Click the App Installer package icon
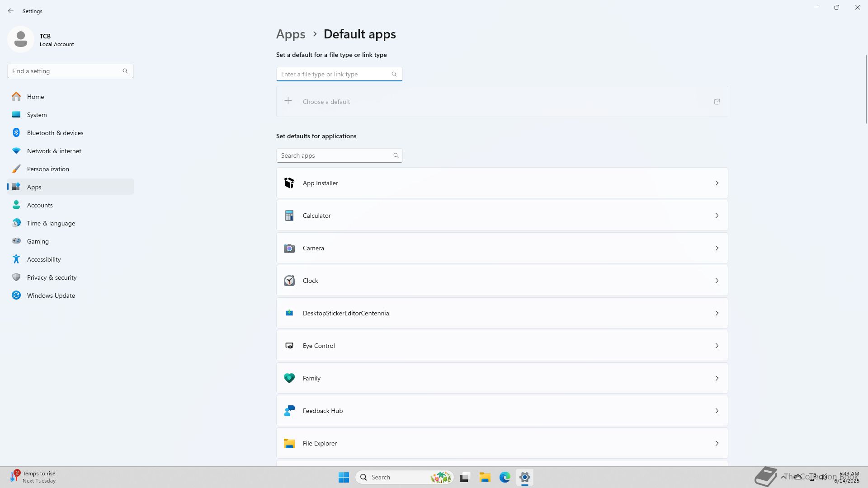The height and width of the screenshot is (488, 868). coord(289,183)
